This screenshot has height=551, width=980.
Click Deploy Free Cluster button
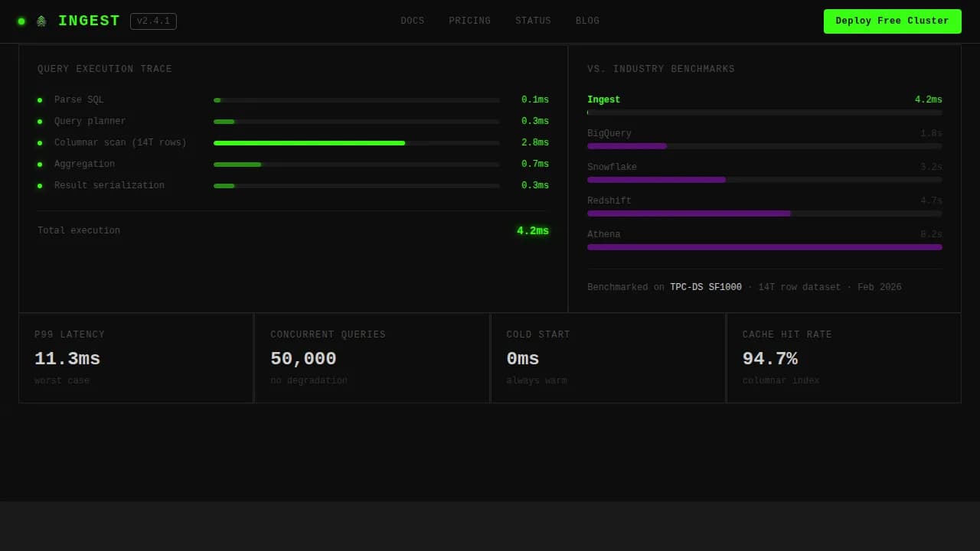point(892,21)
